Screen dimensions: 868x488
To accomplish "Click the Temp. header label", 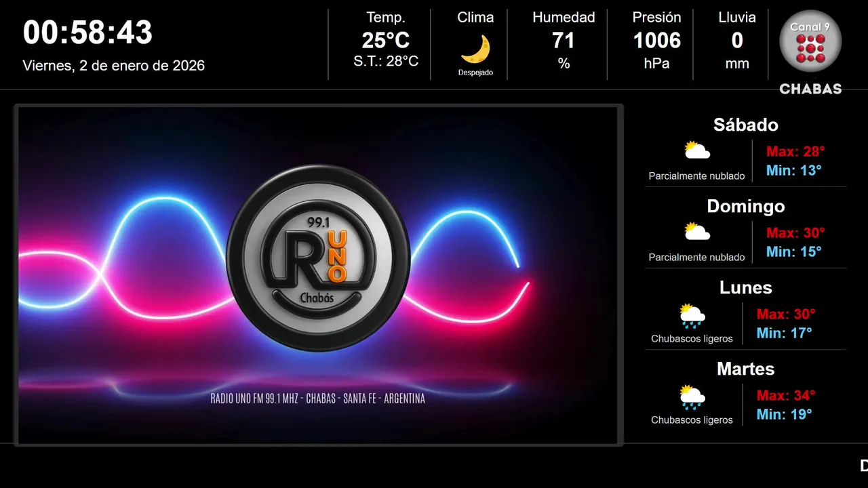I will point(386,18).
